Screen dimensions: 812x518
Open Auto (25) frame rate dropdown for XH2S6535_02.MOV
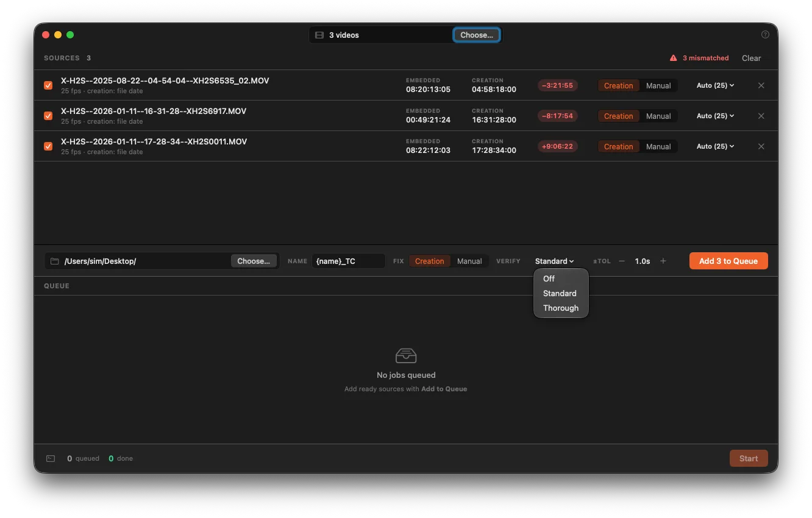(716, 85)
